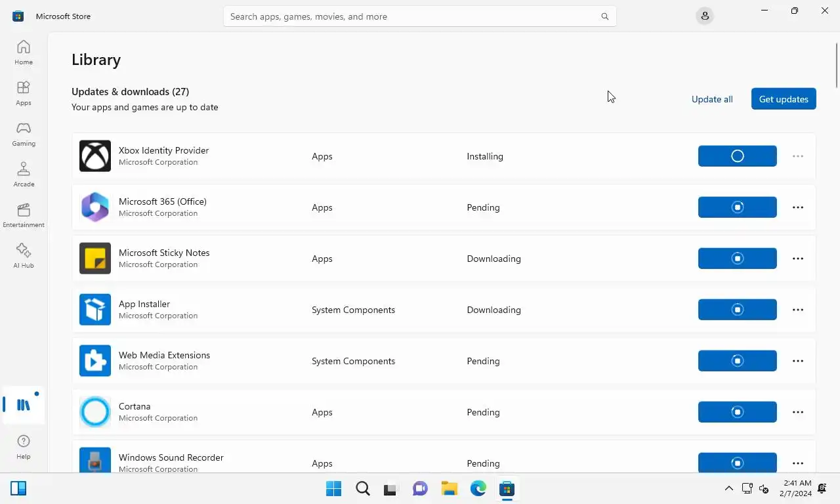
Task: Open the user account profile icon
Action: pos(705,16)
